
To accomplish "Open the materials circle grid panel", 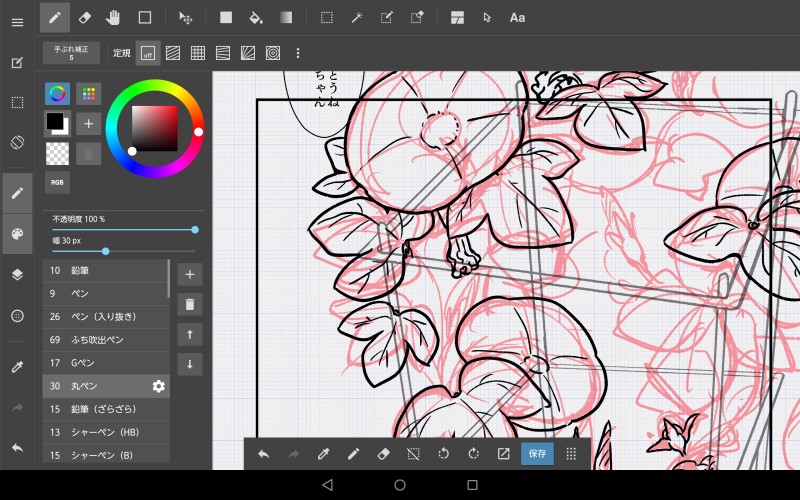I will pyautogui.click(x=17, y=316).
